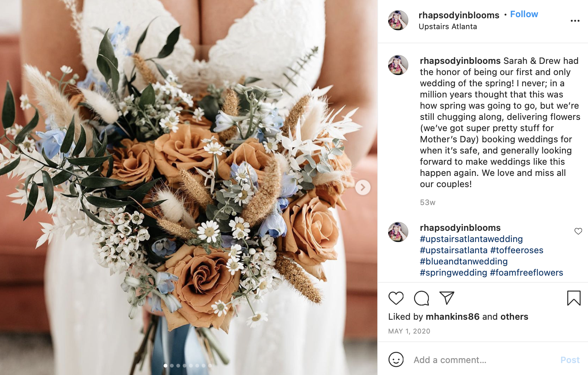588x375 pixels.
Task: Open comments via the speech bubble icon
Action: [421, 298]
